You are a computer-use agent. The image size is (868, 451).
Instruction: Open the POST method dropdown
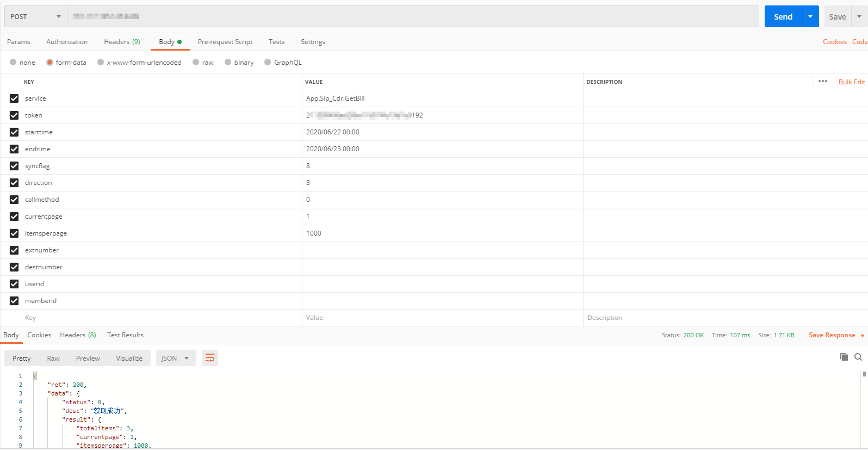[35, 17]
